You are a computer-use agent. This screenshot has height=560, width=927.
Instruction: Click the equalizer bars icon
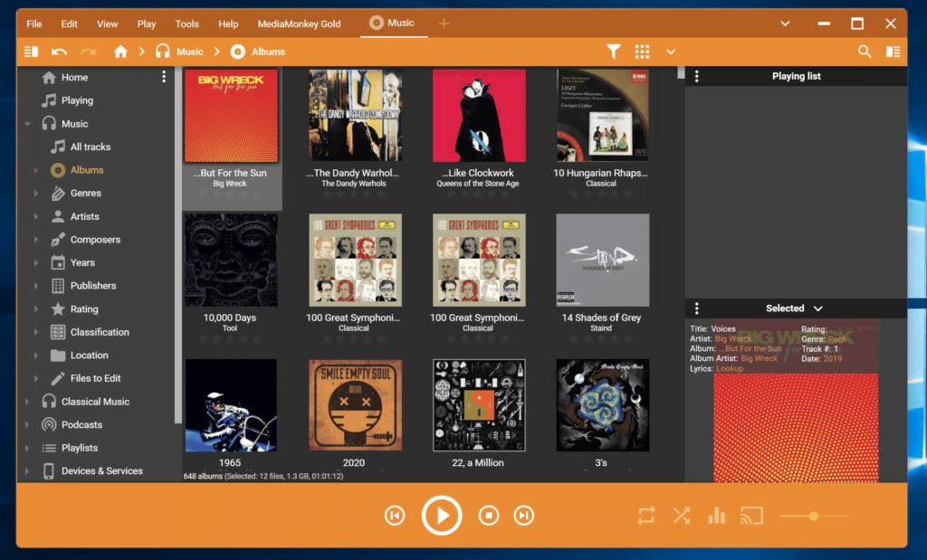click(x=716, y=516)
